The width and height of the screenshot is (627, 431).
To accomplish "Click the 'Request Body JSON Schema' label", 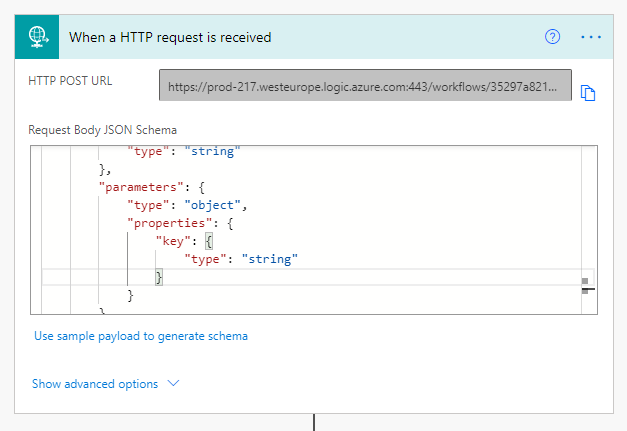I will [102, 130].
